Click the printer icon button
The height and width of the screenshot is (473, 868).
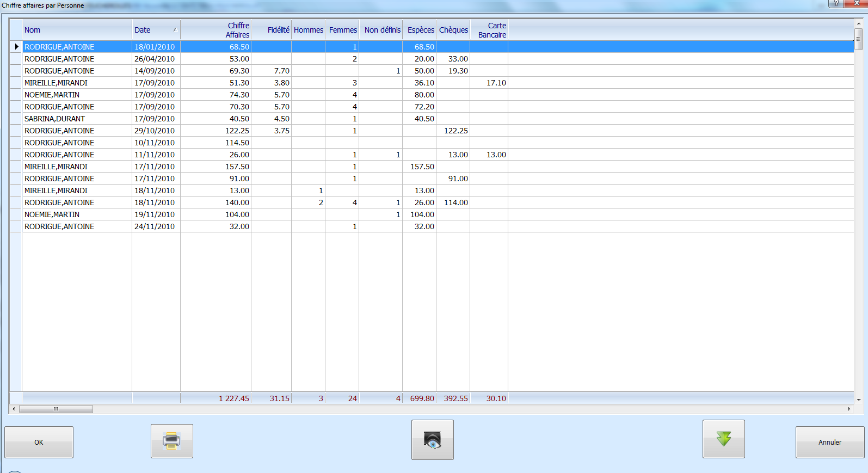coord(171,441)
